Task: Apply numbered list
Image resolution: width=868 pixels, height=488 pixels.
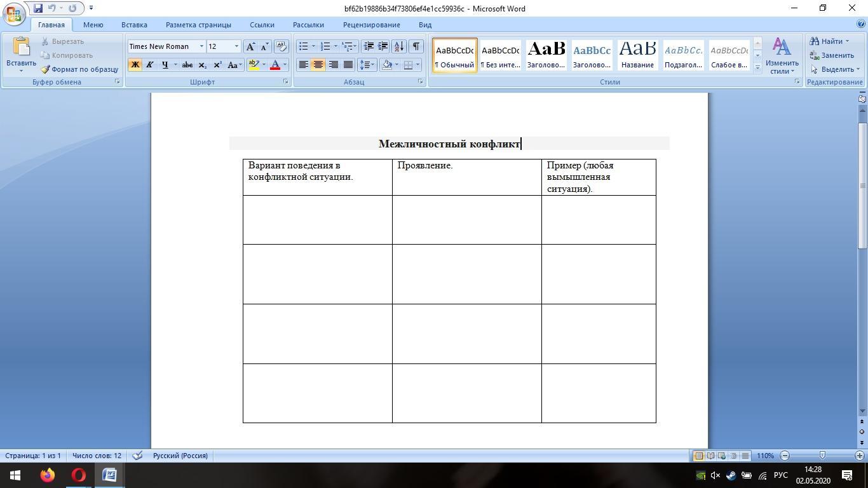Action: (325, 46)
